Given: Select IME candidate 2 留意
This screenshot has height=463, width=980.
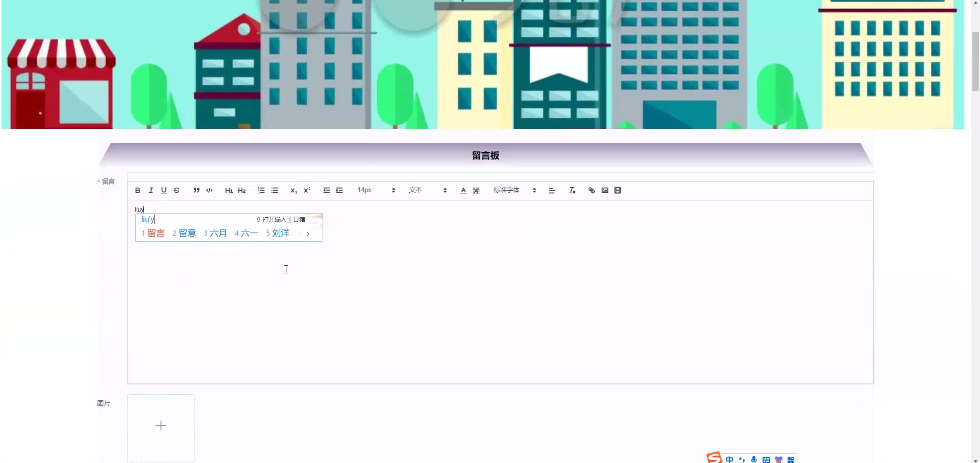Looking at the screenshot, I should (x=184, y=233).
